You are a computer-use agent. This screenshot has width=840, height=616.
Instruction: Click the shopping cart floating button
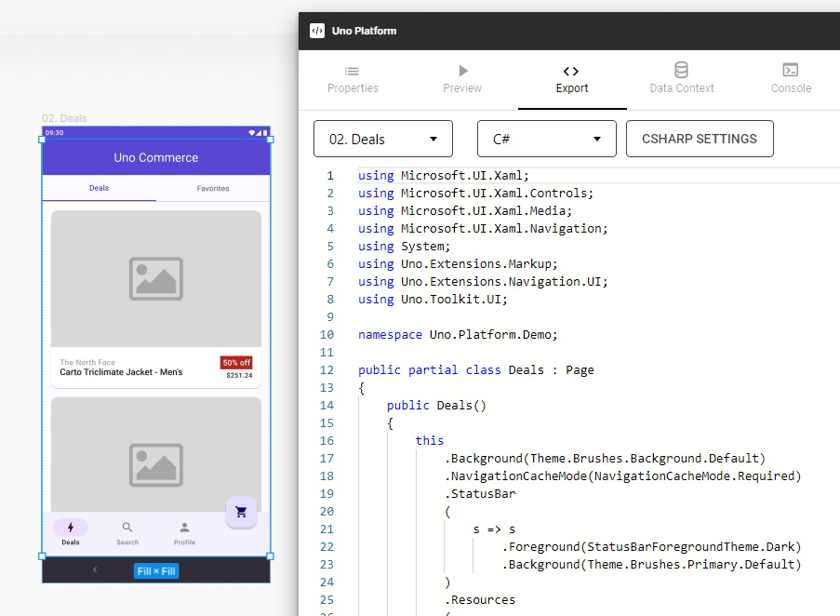click(x=241, y=512)
